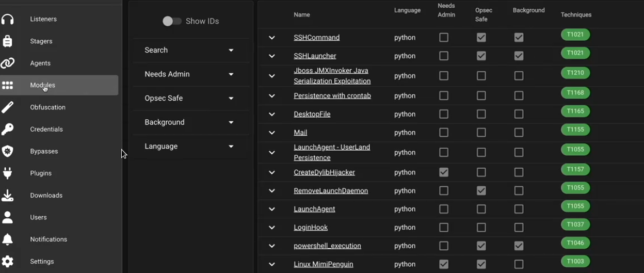Click the T1210 technique tag
The width and height of the screenshot is (644, 273).
click(x=575, y=73)
